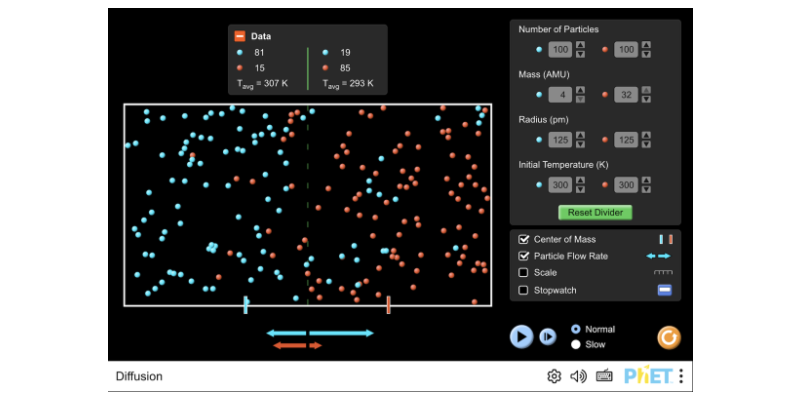800x400 pixels.
Task: Click the step forward button
Action: click(x=548, y=337)
